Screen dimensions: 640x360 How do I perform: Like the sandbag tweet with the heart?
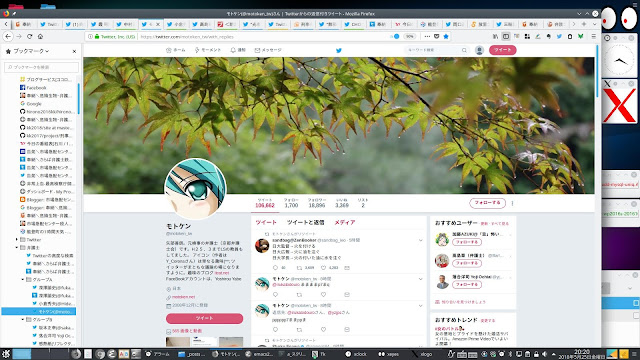coord(323,268)
